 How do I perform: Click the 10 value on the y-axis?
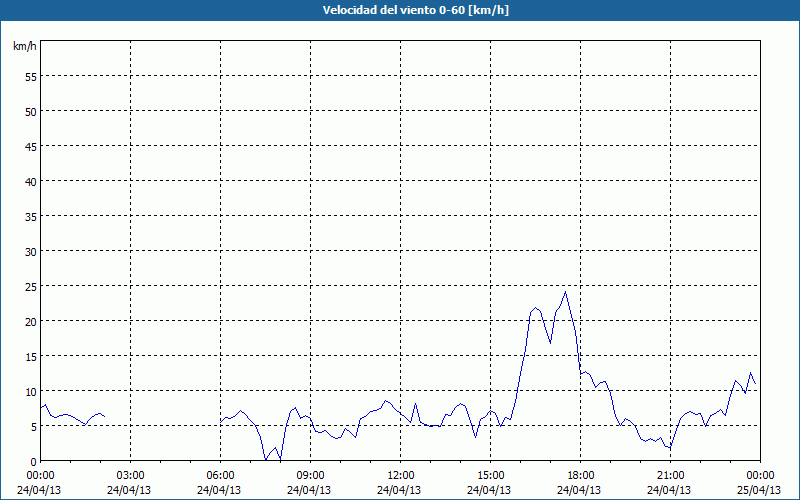pyautogui.click(x=31, y=391)
